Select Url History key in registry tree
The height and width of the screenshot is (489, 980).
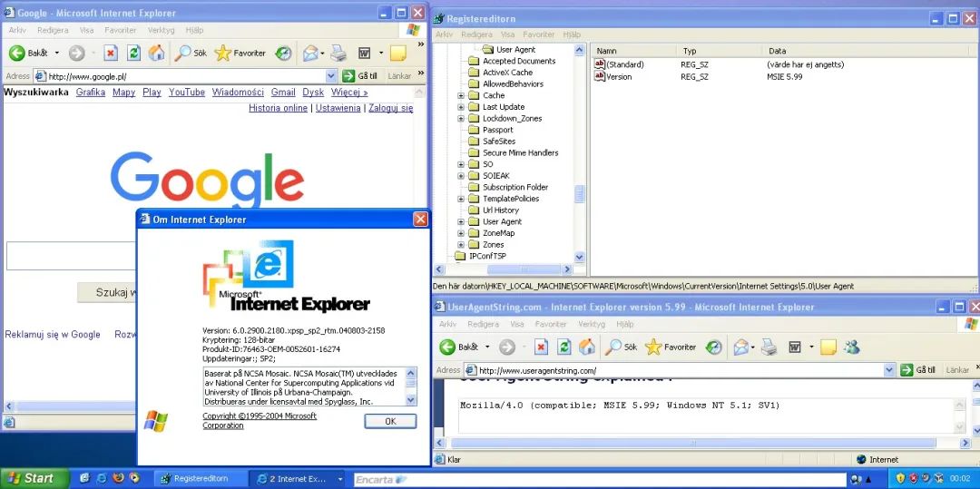tap(501, 210)
